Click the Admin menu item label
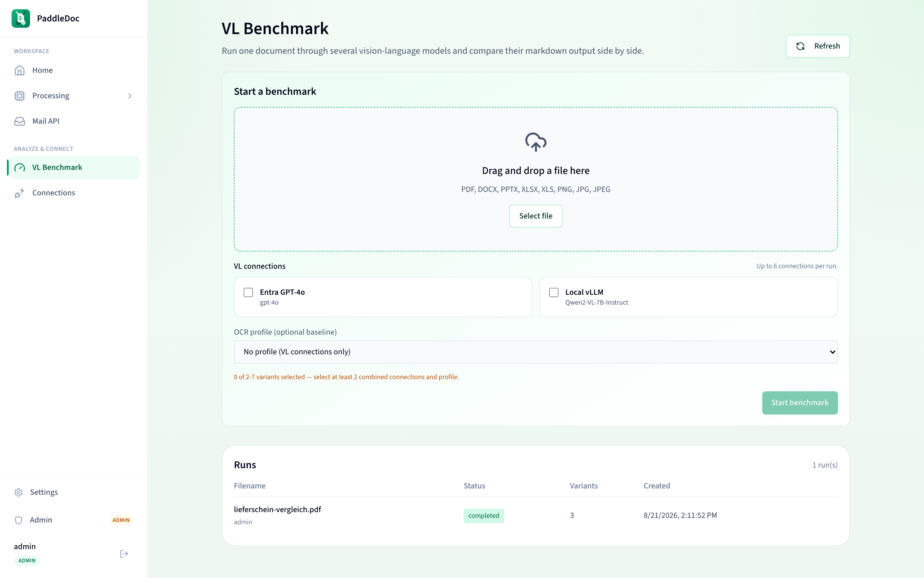The width and height of the screenshot is (924, 578). 41,520
